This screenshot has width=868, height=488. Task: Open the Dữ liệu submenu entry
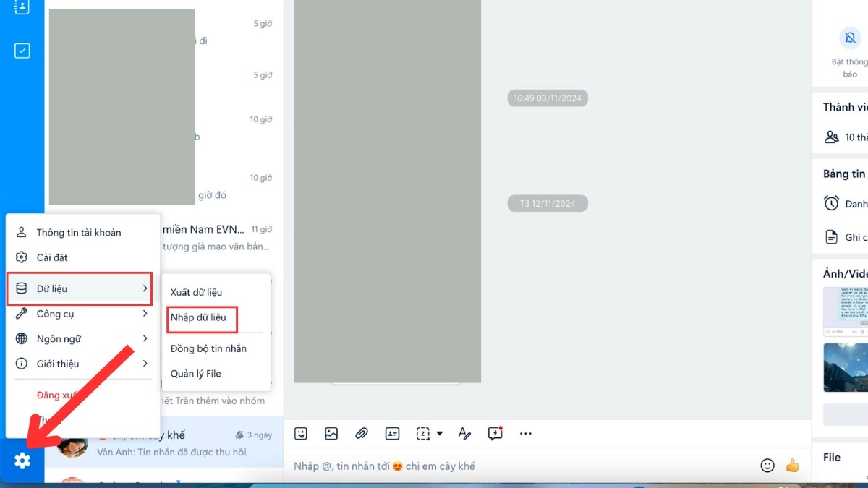[x=80, y=288]
